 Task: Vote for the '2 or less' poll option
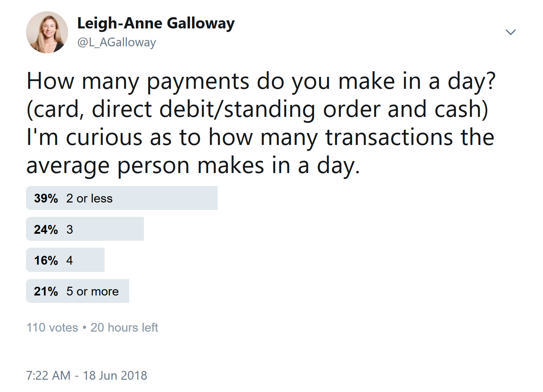(x=122, y=198)
